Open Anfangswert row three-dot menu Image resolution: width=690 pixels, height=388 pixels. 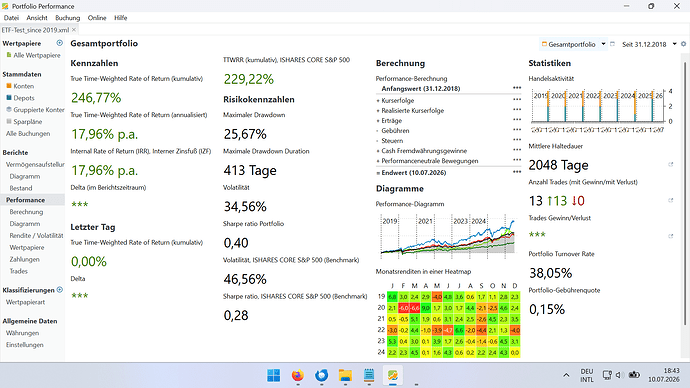(x=517, y=88)
